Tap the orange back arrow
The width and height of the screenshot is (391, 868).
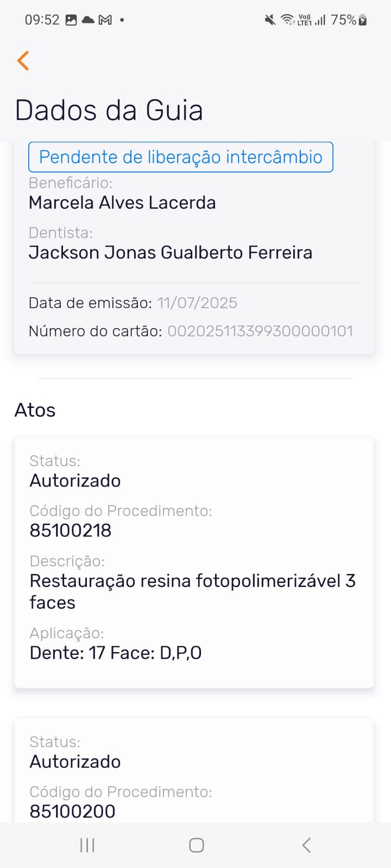pyautogui.click(x=23, y=61)
